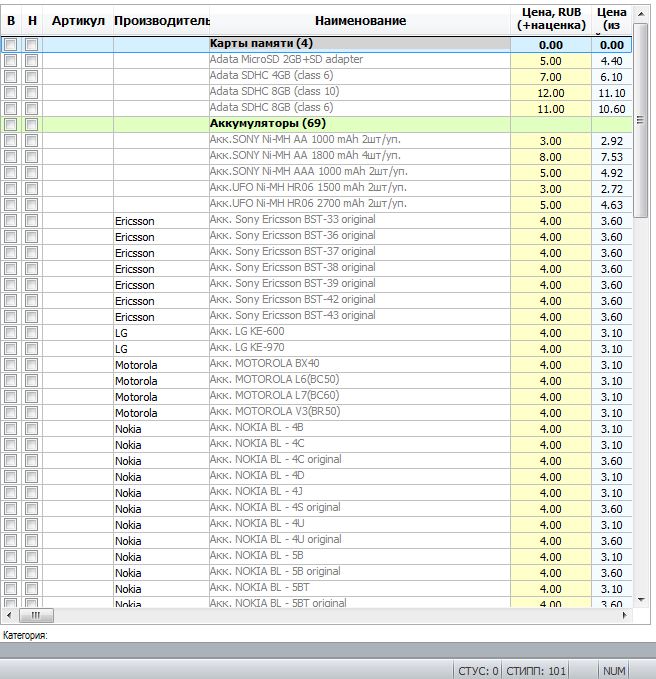
Task: Select Акк. Sony Ericsson BST-43 original
Action: [316, 317]
